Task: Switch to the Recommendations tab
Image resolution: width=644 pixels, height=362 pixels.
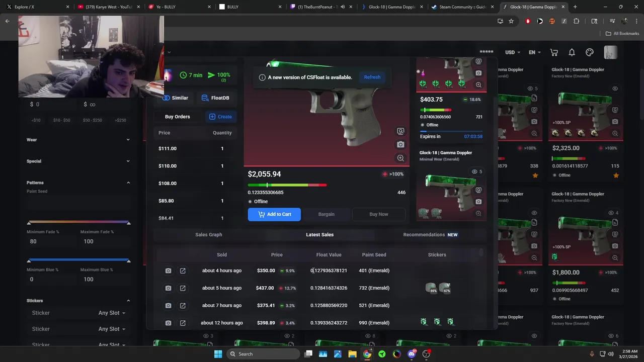Action: click(x=430, y=235)
